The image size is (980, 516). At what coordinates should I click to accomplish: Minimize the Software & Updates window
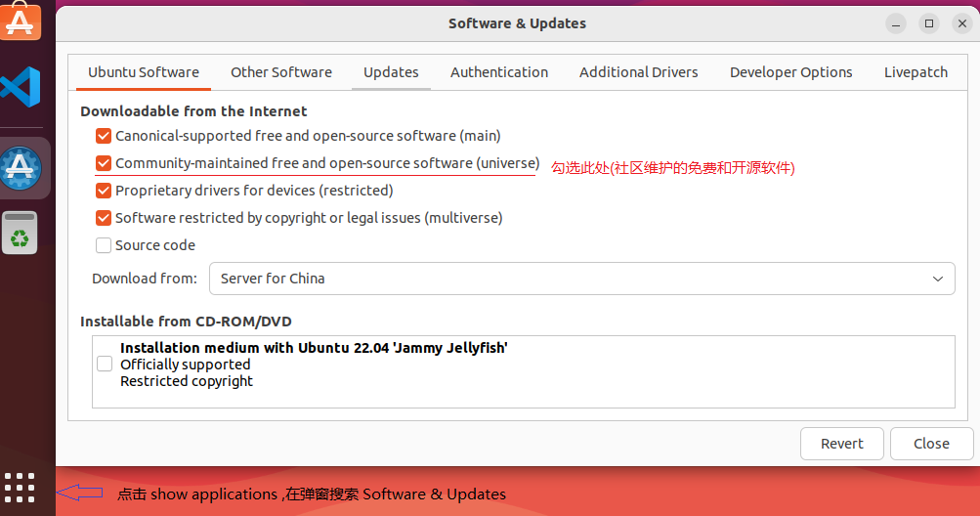coord(896,23)
